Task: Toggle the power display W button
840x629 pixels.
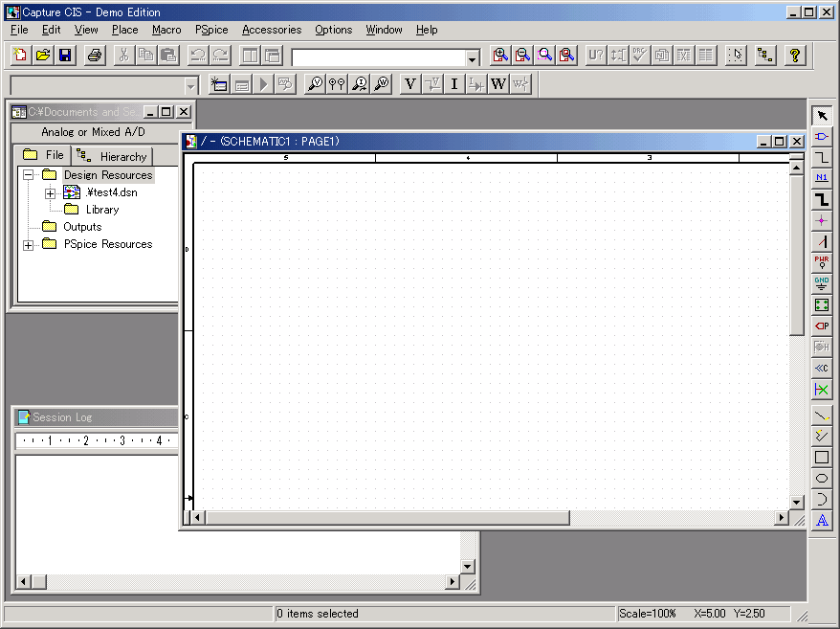Action: coord(497,84)
